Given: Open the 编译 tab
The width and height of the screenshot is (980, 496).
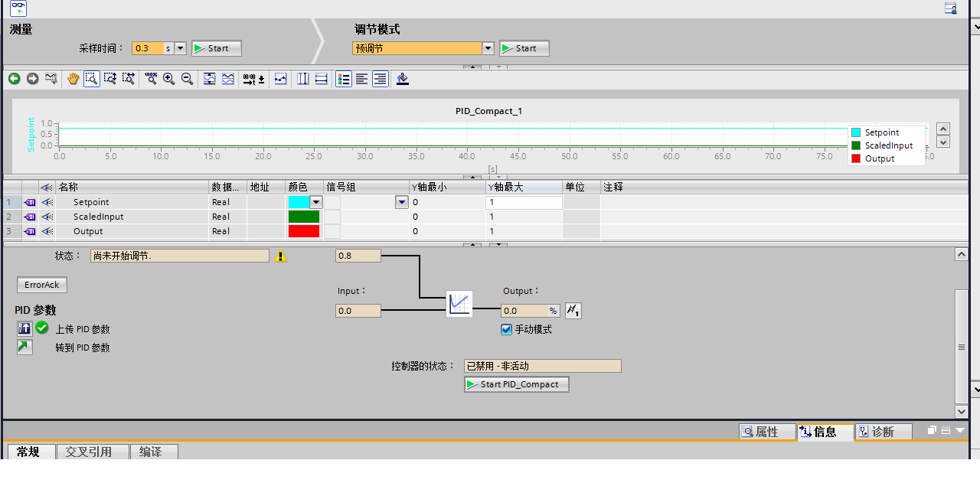Looking at the screenshot, I should point(154,452).
